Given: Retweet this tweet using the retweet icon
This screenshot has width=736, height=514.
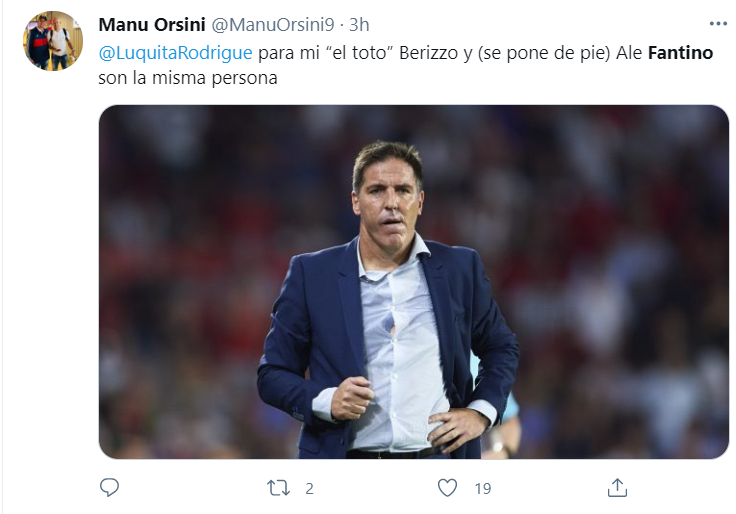Looking at the screenshot, I should [x=280, y=487].
